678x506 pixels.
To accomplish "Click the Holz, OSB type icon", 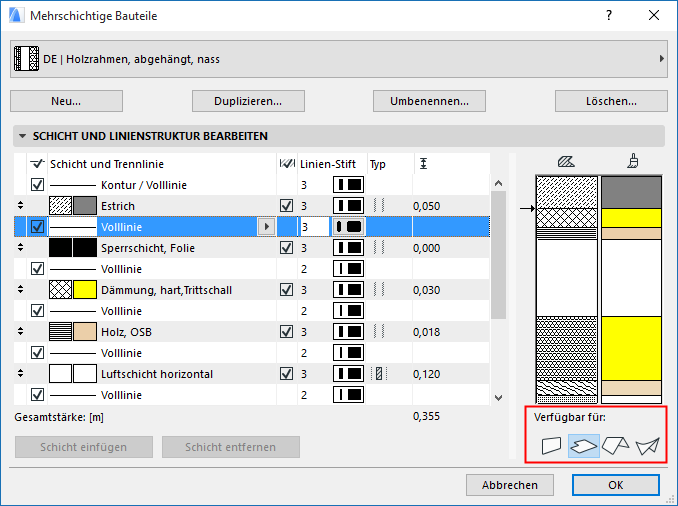I will tap(379, 332).
